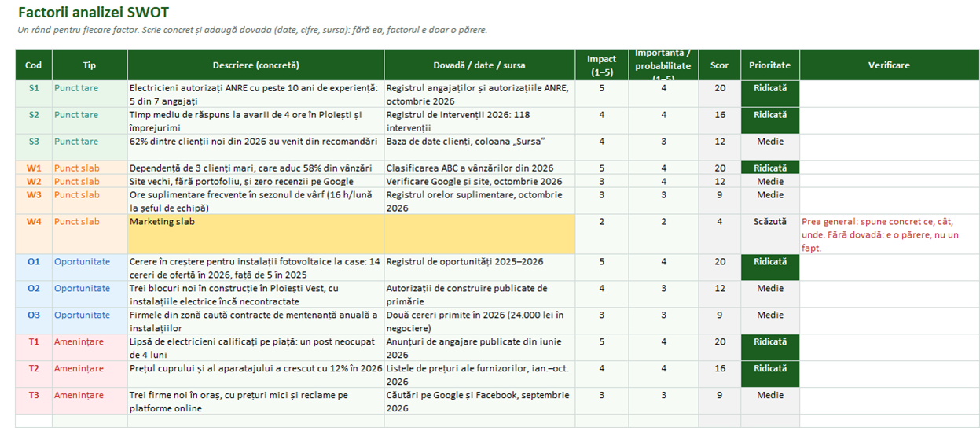980x428 pixels.
Task: Click the 'Descriere (concretă)' header
Action: click(256, 65)
